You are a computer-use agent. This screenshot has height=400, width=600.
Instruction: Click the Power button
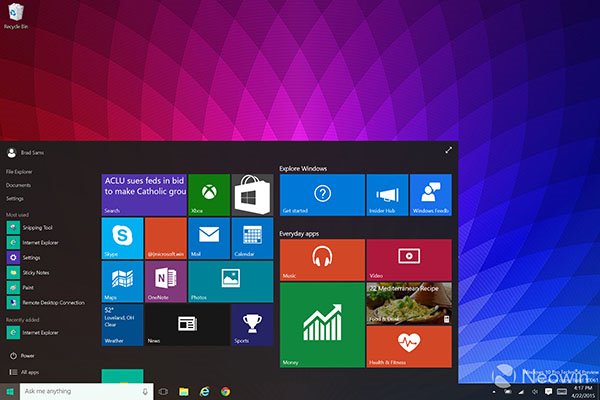(22, 356)
